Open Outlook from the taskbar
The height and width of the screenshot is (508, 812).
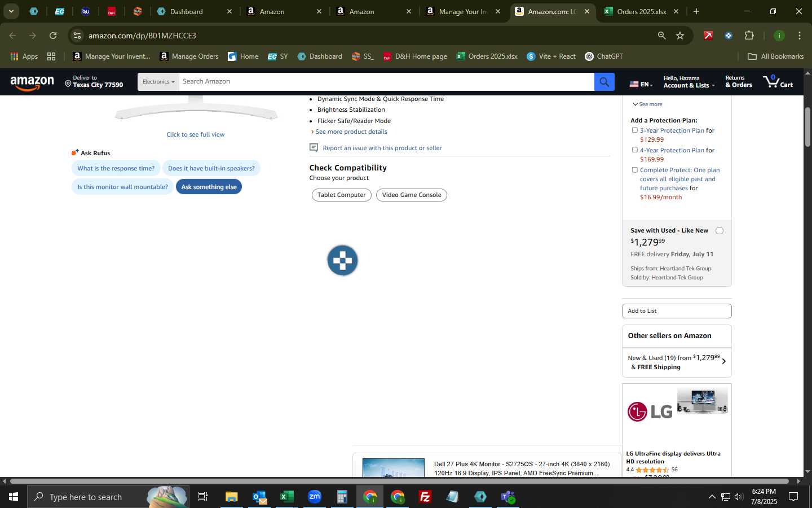259,497
